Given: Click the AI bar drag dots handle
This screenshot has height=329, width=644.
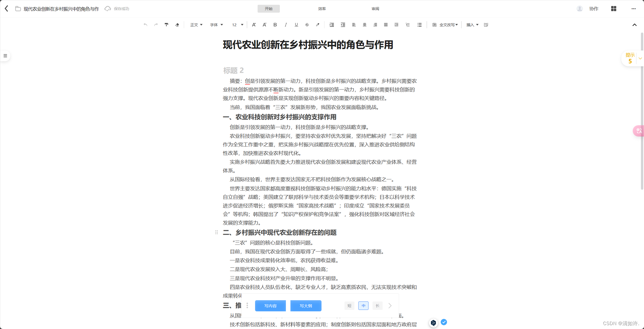Looking at the screenshot, I should coord(247,306).
